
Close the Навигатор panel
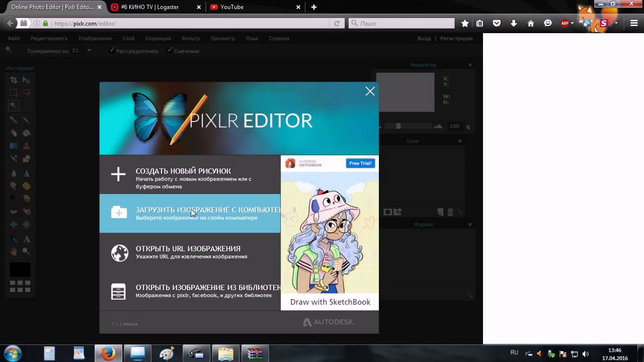pos(470,65)
